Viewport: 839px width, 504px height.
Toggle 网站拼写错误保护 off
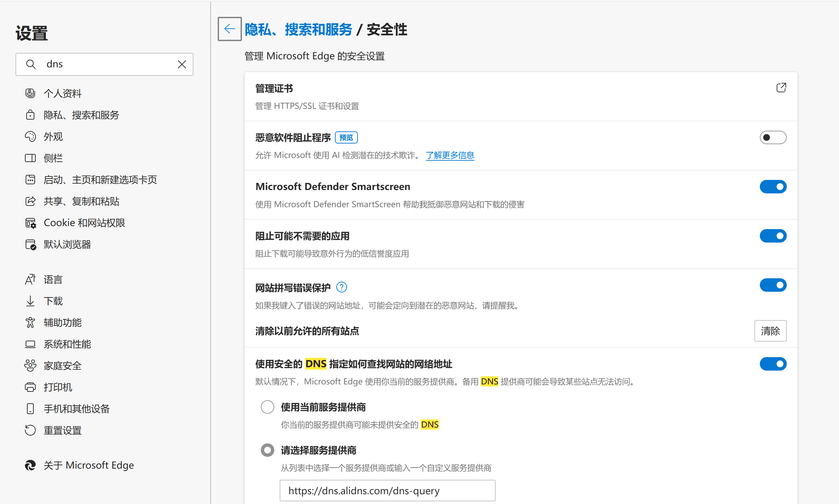point(773,285)
